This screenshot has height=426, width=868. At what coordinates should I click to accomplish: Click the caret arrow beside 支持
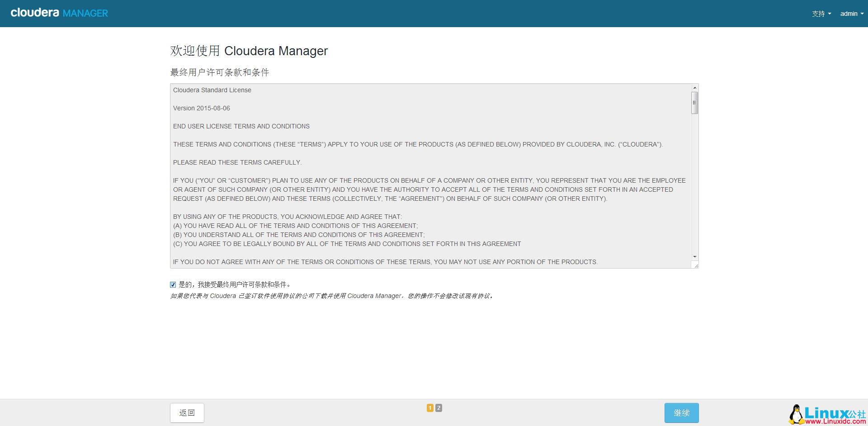tap(830, 14)
